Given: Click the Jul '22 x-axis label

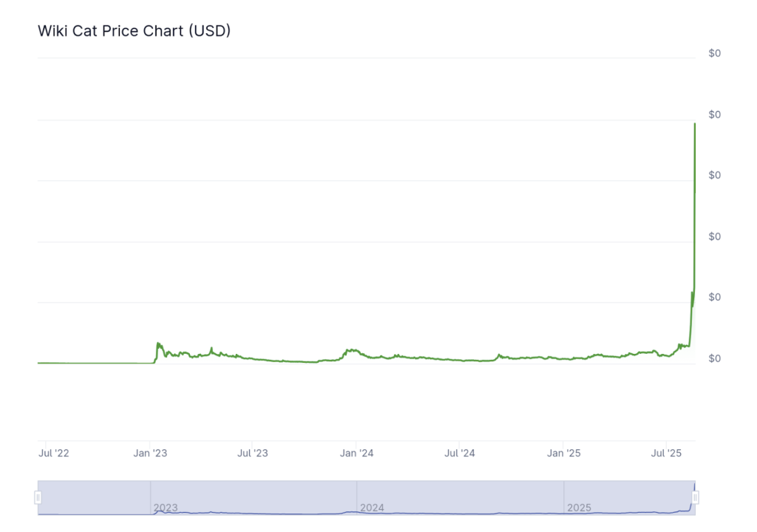Looking at the screenshot, I should [53, 453].
